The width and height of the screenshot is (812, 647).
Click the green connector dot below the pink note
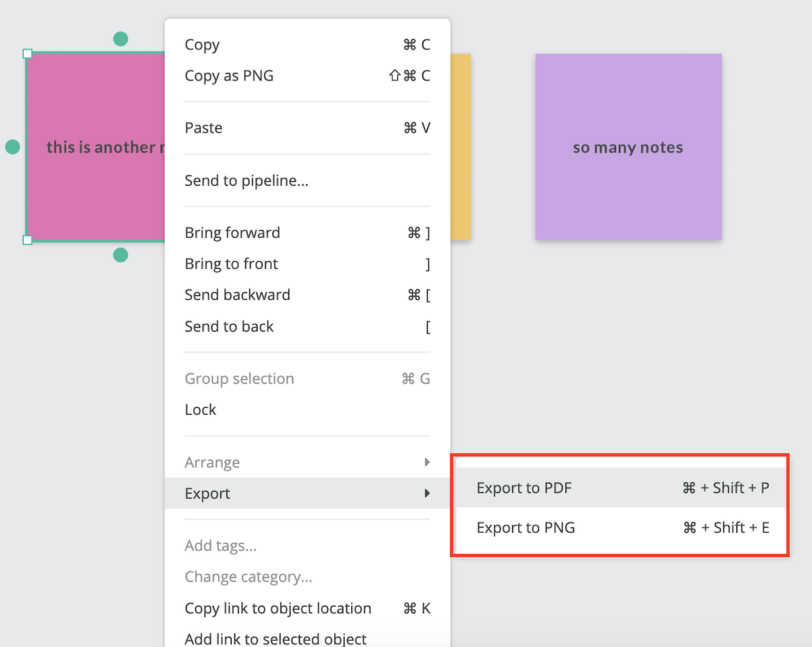120,255
